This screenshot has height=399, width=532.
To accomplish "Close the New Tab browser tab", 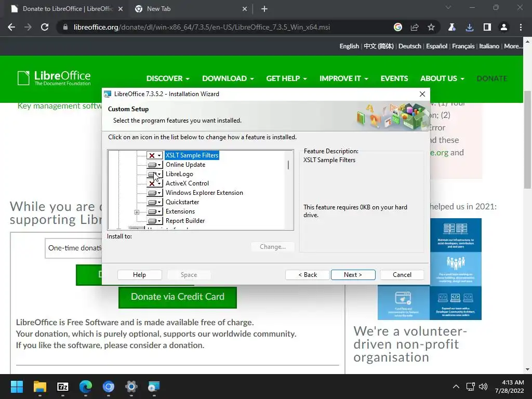I will tap(245, 9).
